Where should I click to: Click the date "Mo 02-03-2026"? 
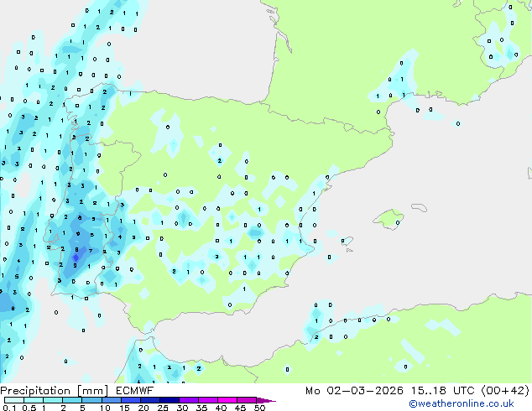pos(354,391)
